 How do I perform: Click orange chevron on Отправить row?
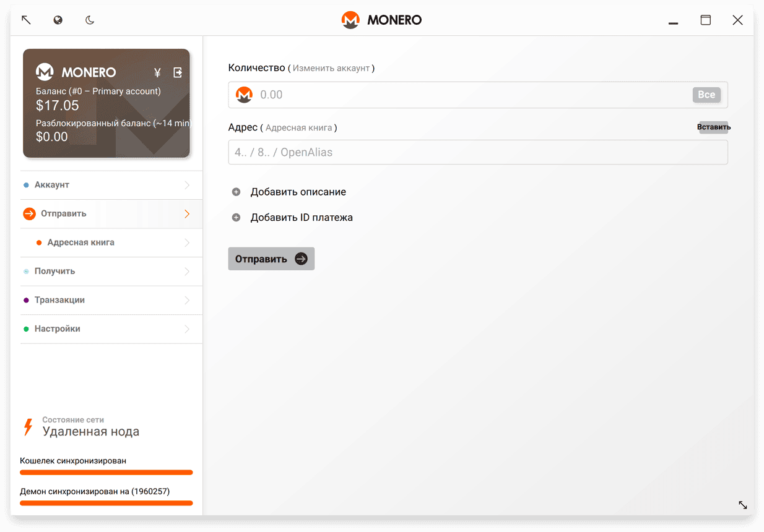[x=187, y=214]
